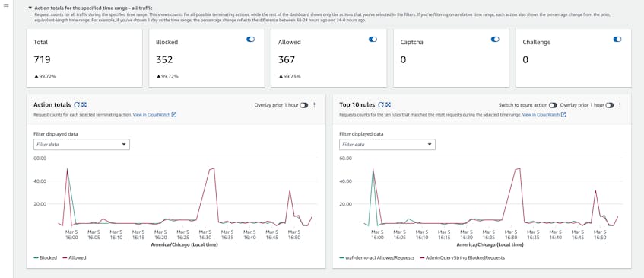Screen dimensions: 644x278
Task: Toggle the Blocked action switch off
Action: tap(251, 39)
